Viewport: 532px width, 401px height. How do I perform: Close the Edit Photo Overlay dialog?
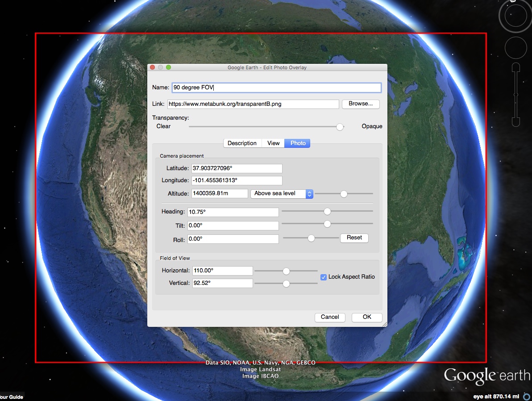point(152,67)
